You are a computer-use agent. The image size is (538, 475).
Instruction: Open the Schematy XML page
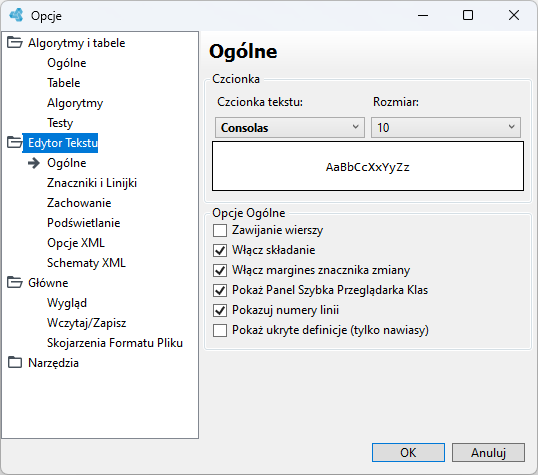tap(86, 263)
